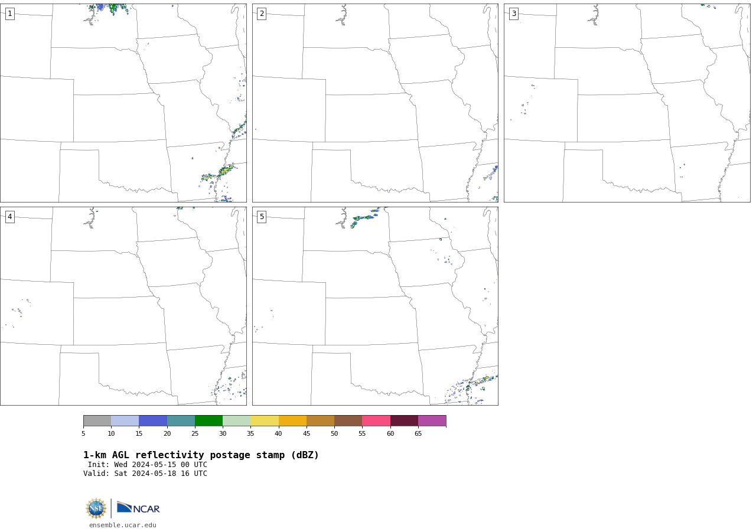Select the pink 55-60 dBZ swatch

tap(376, 421)
